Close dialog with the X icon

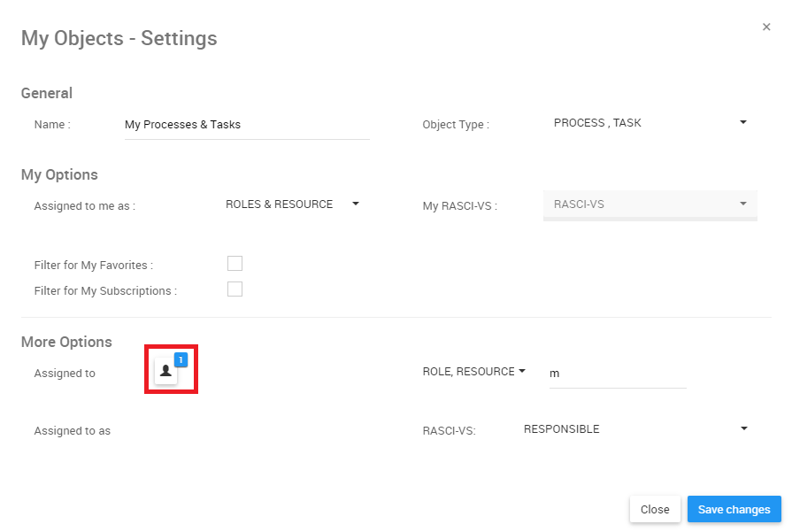click(x=766, y=27)
